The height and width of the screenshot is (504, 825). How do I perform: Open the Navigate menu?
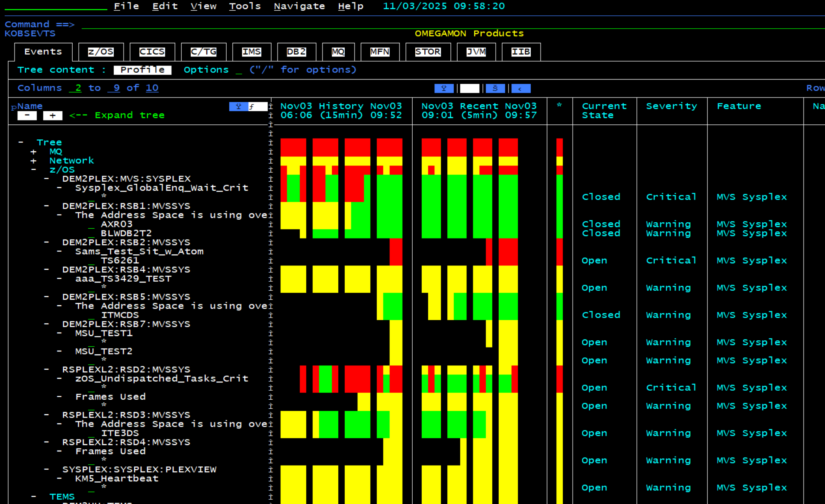tap(299, 6)
